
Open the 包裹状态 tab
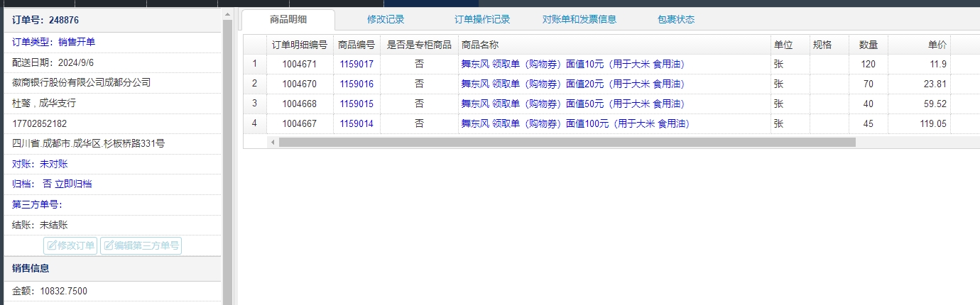pos(676,19)
